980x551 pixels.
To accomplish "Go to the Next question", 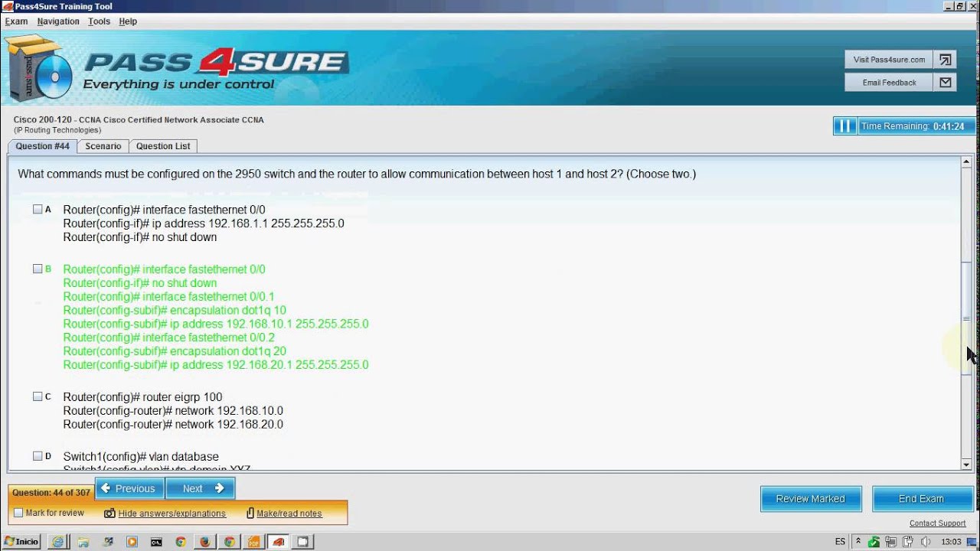I will click(201, 488).
